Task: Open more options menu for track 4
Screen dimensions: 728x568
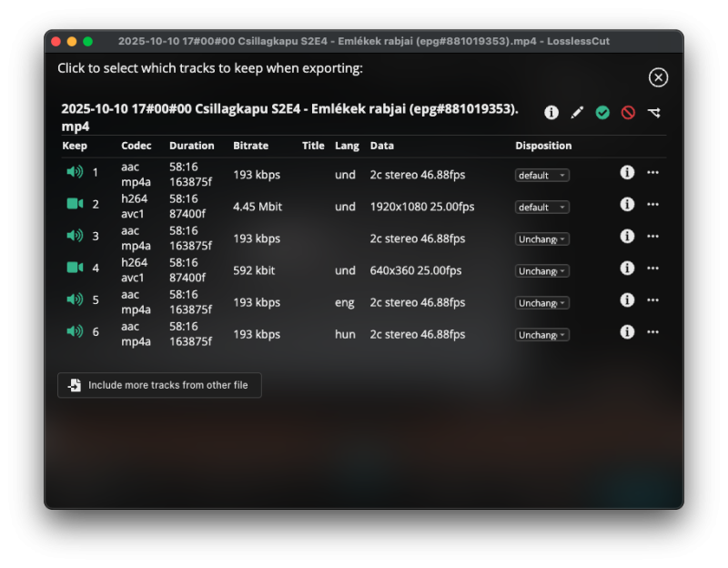Action: coord(652,268)
